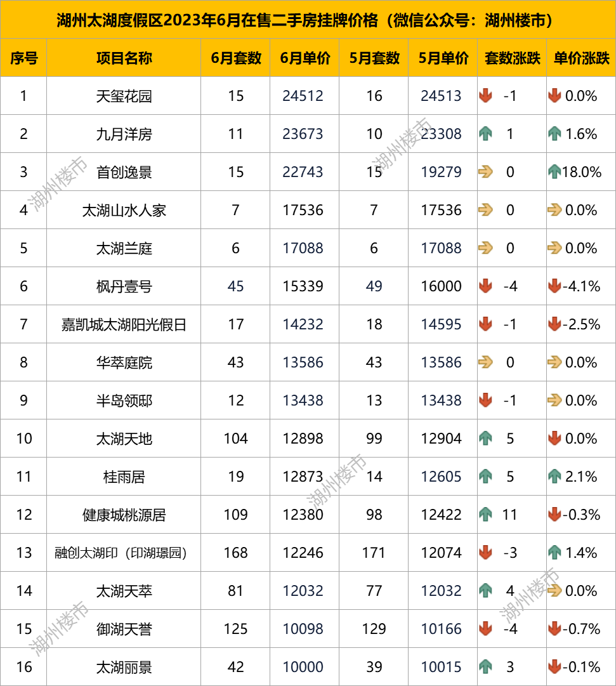The image size is (616, 686).
Task: Select project name 桂雨居
Action: click(124, 477)
